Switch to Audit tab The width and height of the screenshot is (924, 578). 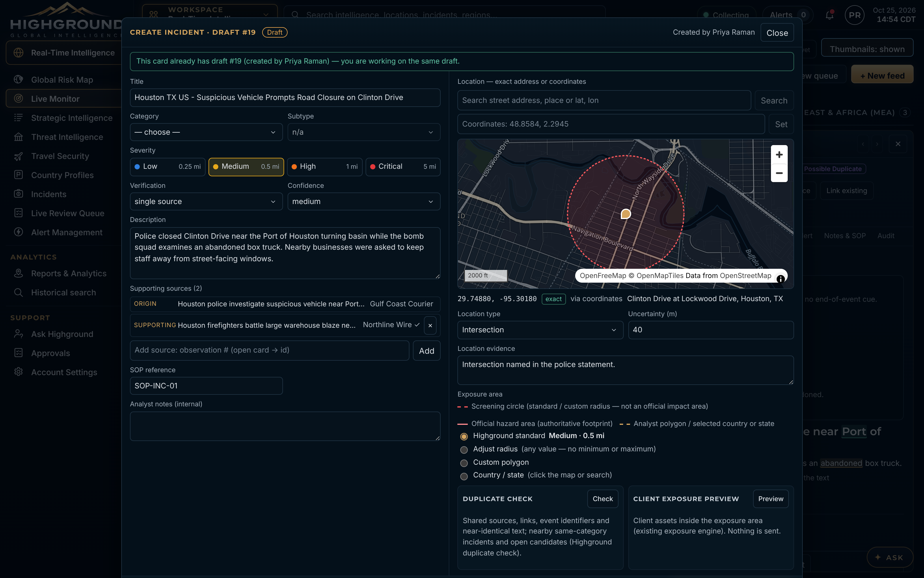[886, 236]
